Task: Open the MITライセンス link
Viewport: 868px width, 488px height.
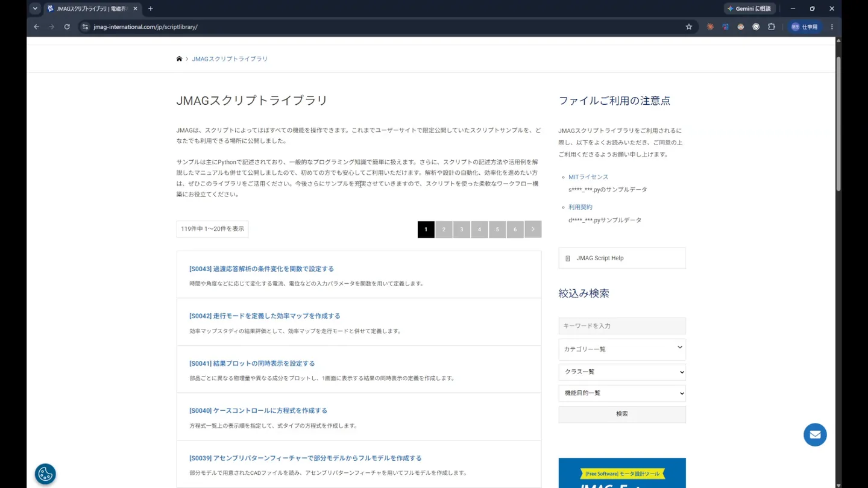Action: tap(588, 177)
